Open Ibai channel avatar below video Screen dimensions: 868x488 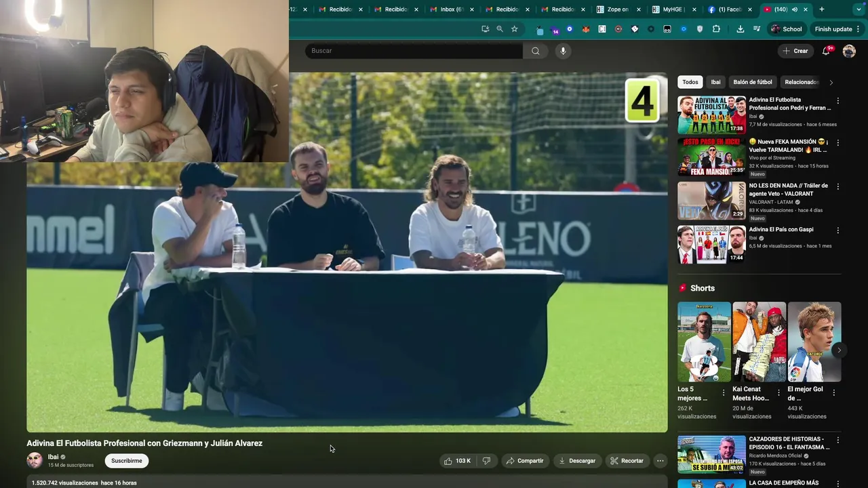click(35, 461)
